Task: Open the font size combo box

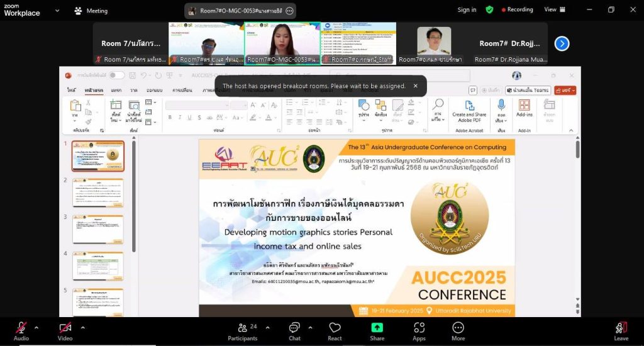Action: tap(238, 106)
